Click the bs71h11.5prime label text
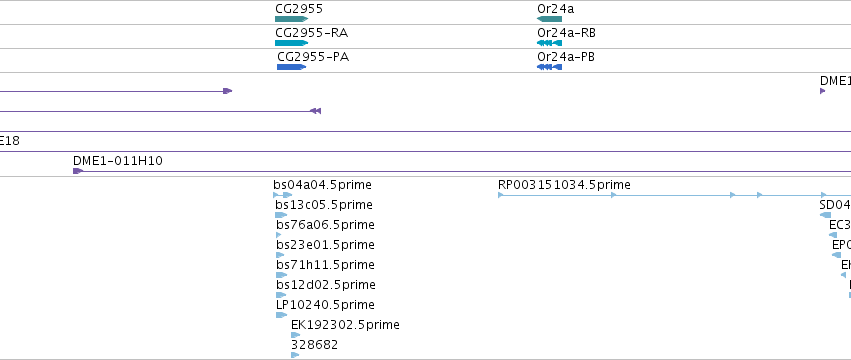 tap(325, 265)
